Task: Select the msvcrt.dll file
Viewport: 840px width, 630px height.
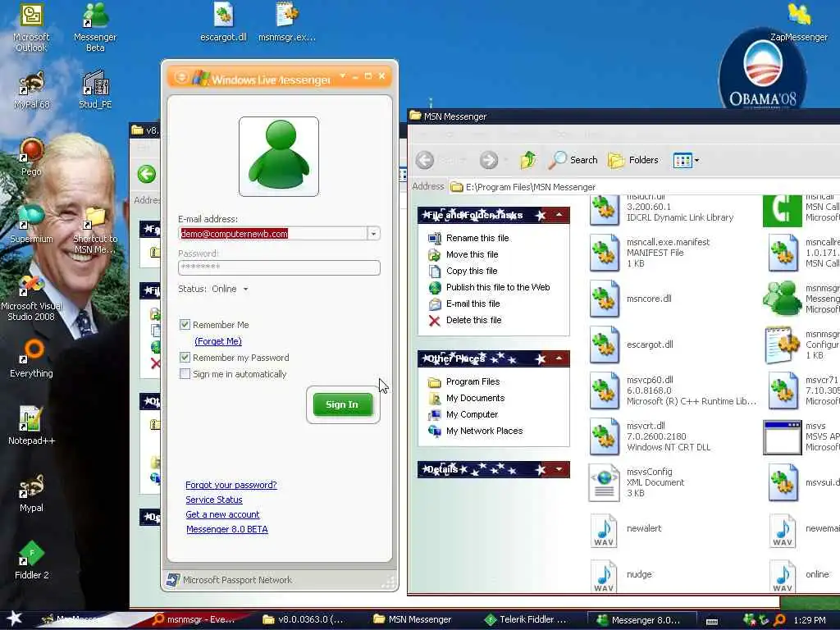Action: pos(651,436)
